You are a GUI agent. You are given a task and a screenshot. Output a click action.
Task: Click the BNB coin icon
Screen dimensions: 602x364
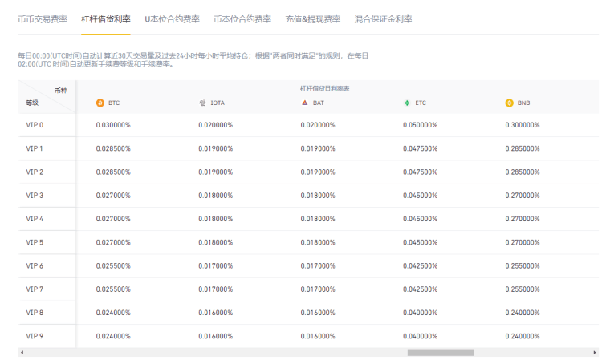click(509, 103)
